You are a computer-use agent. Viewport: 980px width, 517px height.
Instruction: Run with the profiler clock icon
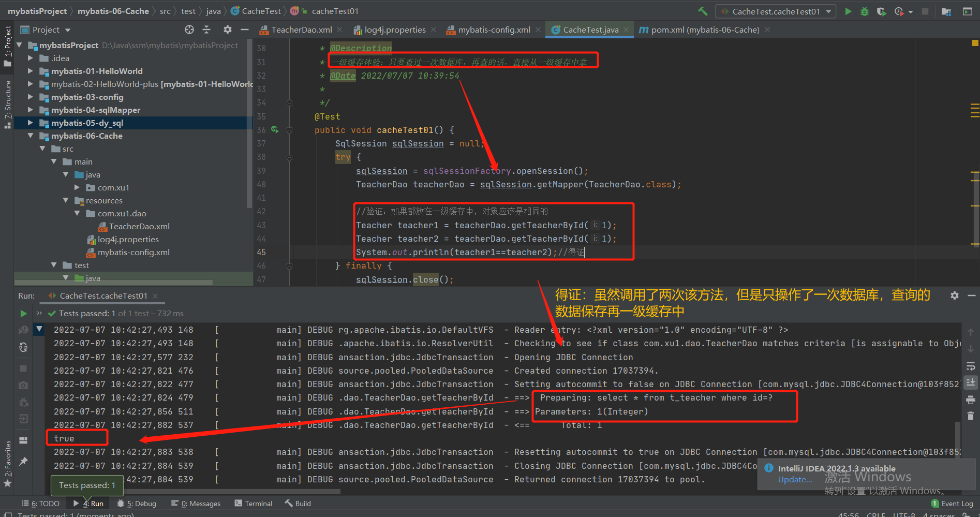899,11
